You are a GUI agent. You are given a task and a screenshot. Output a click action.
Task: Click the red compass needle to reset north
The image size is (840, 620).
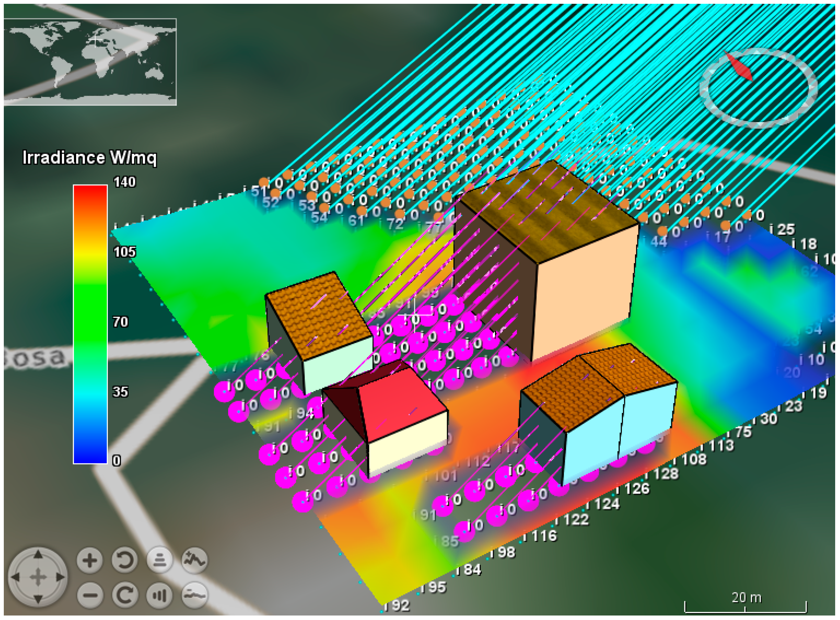point(739,67)
